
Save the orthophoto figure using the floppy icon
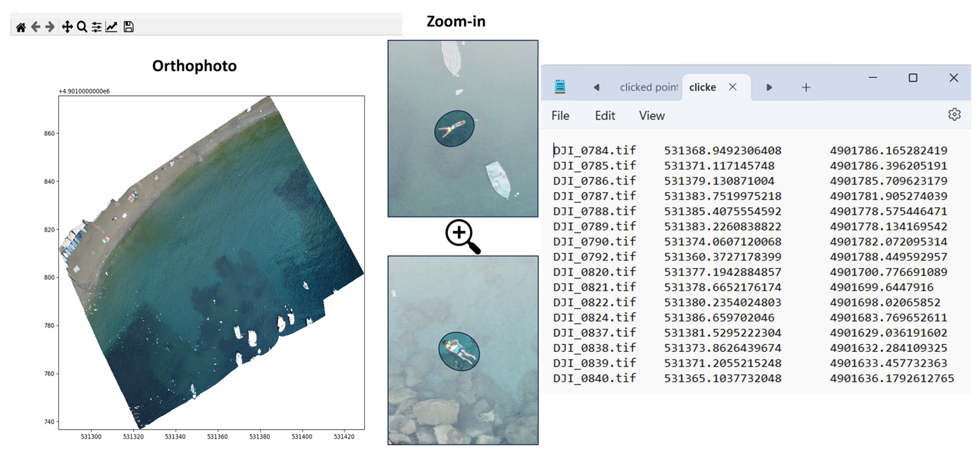pos(129,27)
